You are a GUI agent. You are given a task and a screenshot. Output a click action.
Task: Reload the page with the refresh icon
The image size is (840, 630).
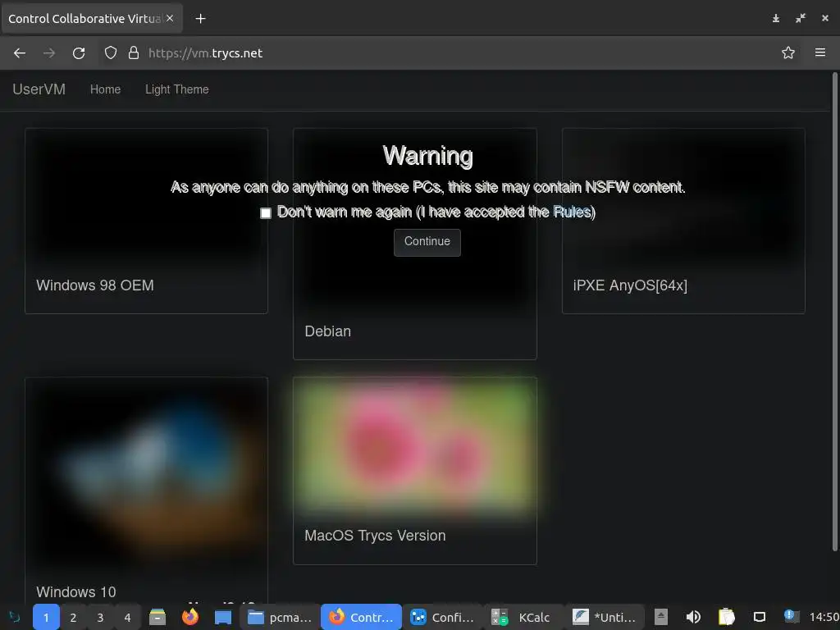[x=79, y=53]
